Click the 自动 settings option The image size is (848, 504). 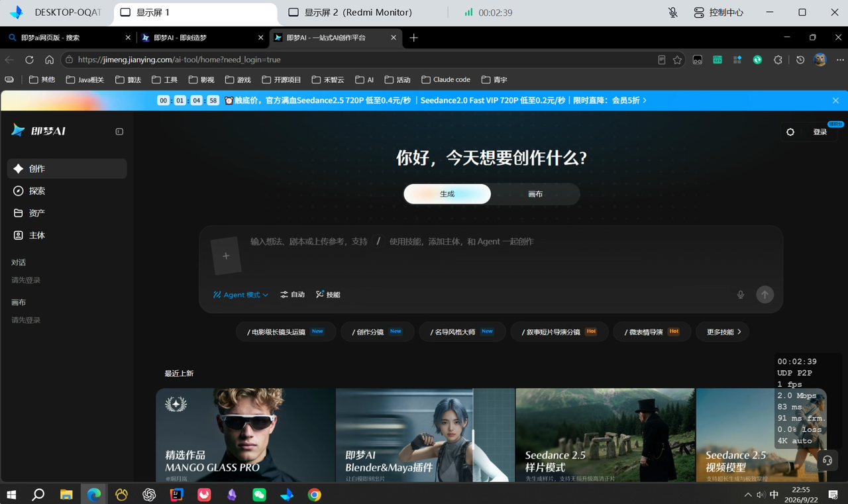[x=292, y=295]
